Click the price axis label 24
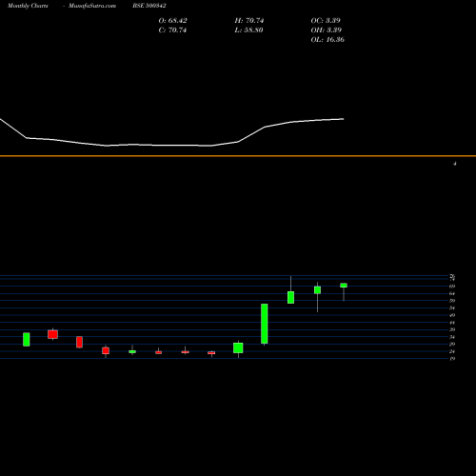 (x=452, y=351)
